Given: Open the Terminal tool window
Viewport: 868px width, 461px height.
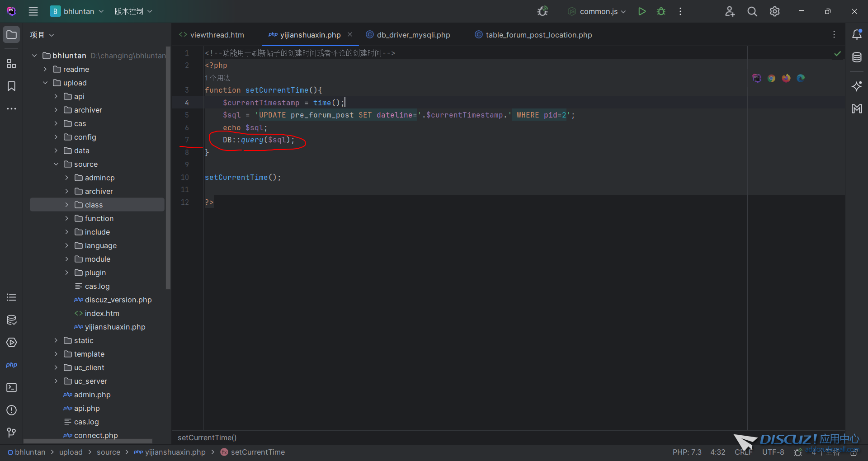Looking at the screenshot, I should [x=12, y=388].
